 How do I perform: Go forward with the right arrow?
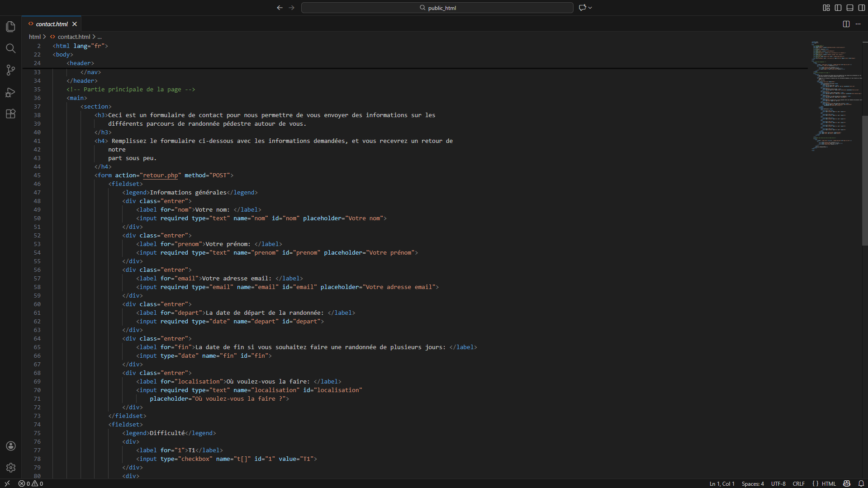[x=292, y=8]
